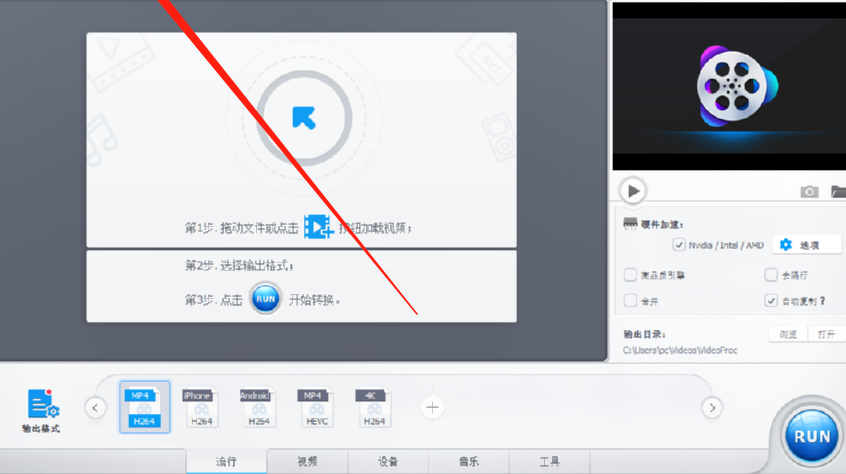The image size is (846, 474).
Task: Click the hardware acceleration chip icon
Action: coord(630,224)
